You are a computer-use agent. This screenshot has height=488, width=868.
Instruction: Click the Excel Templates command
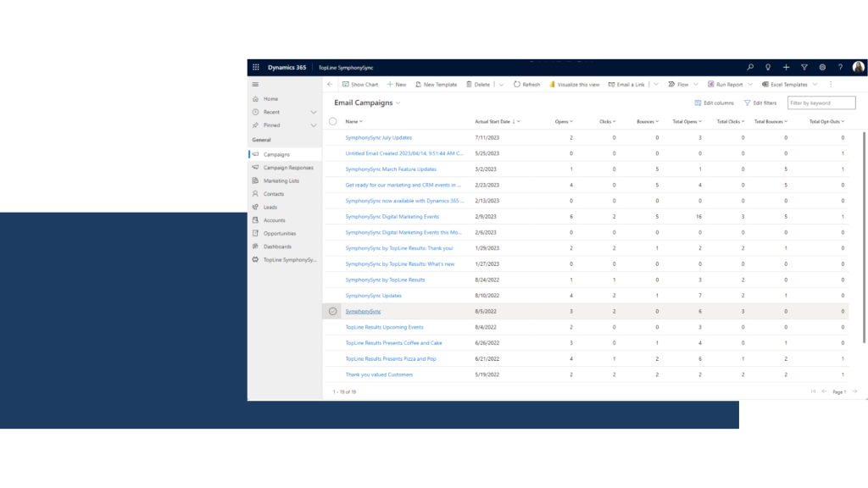click(784, 85)
